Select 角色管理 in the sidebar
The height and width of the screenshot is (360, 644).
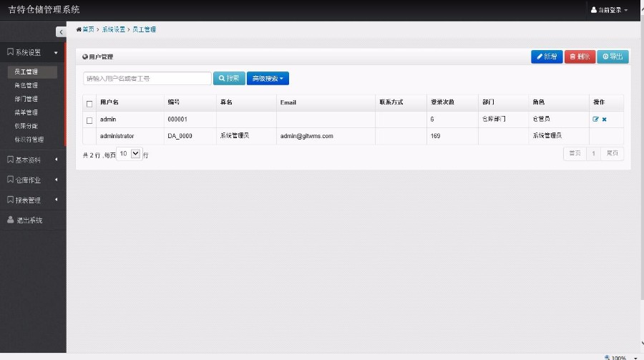26,85
